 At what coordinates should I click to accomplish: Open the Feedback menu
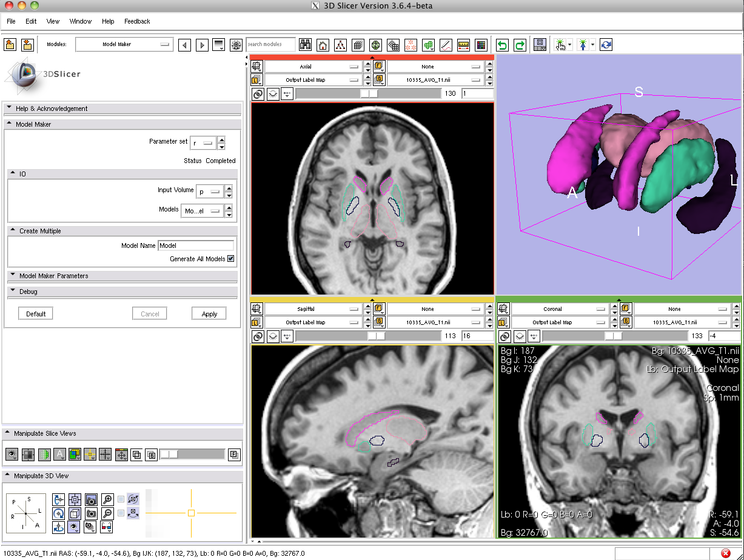(137, 21)
